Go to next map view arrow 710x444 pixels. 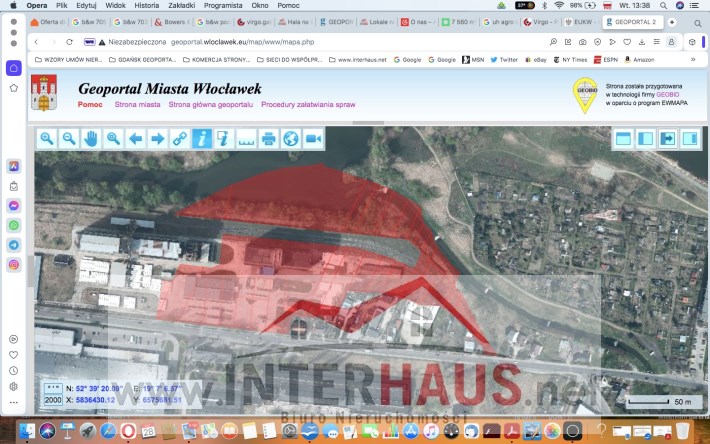click(157, 139)
